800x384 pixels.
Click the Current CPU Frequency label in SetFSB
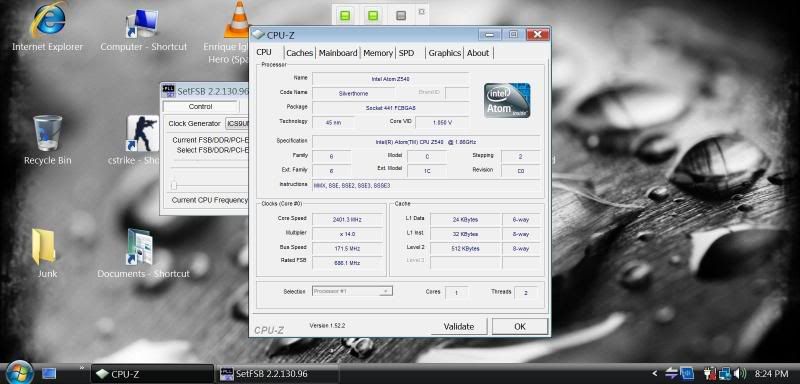[x=210, y=200]
